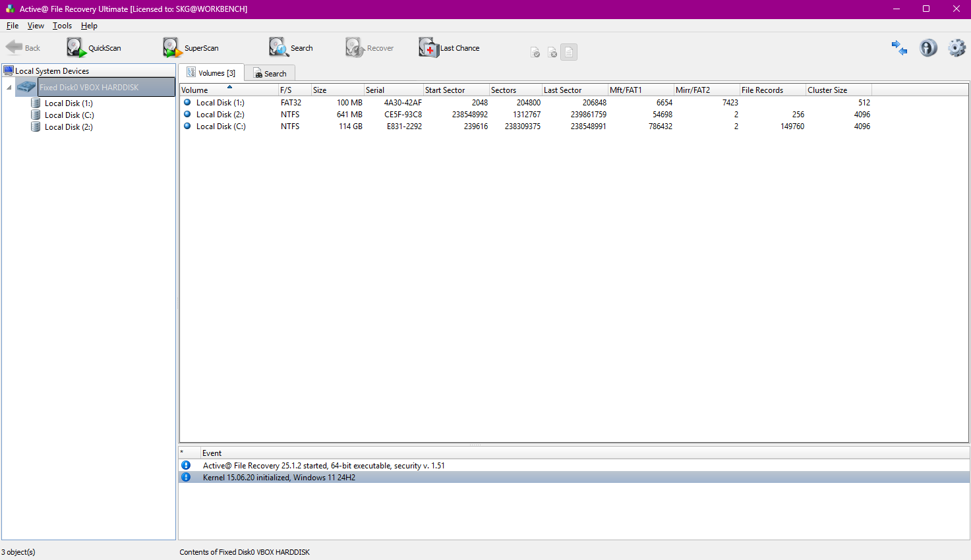Click the Local Disk (C:) tree drive icon
971x560 pixels.
pos(36,115)
